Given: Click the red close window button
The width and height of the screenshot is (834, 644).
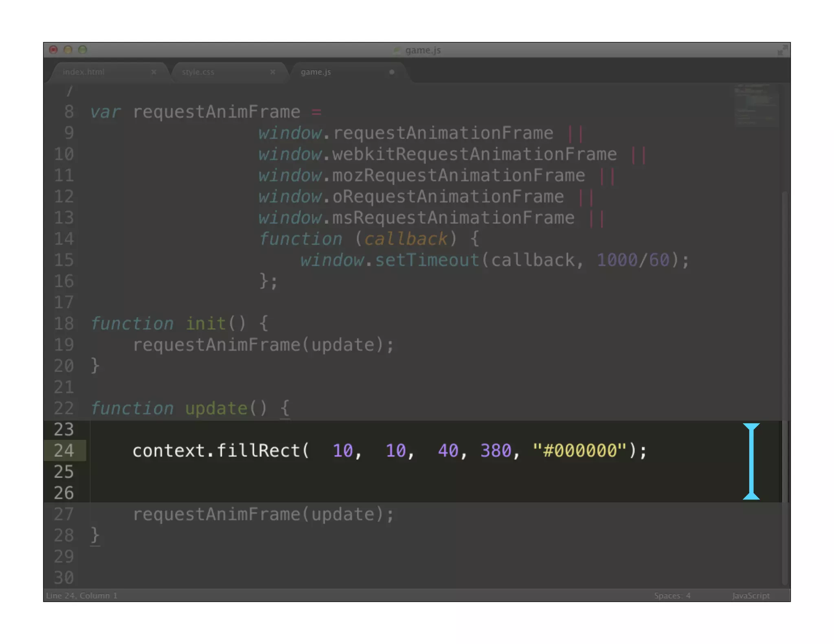Looking at the screenshot, I should 53,50.
